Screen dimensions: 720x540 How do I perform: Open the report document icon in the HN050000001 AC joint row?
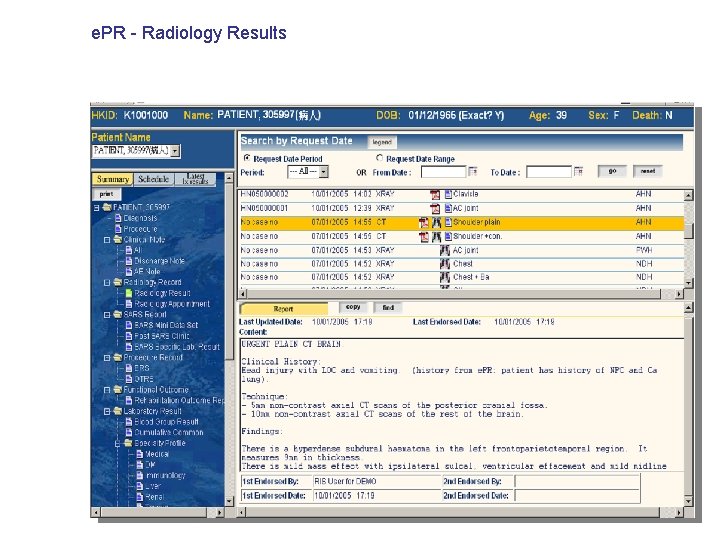pos(448,208)
